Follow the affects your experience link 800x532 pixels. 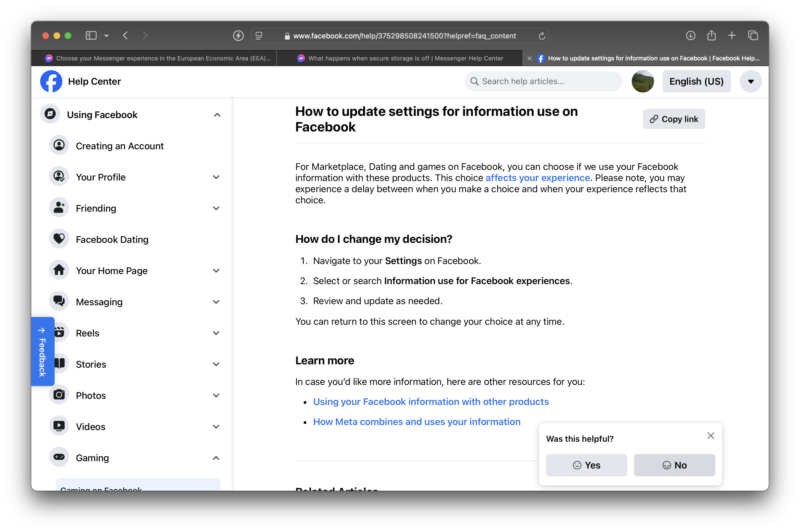pos(537,178)
